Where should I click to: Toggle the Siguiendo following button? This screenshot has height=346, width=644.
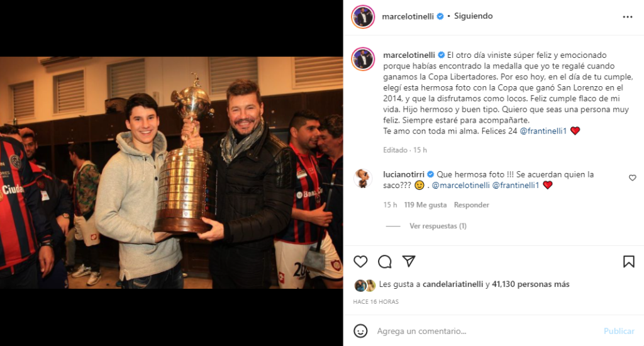473,16
